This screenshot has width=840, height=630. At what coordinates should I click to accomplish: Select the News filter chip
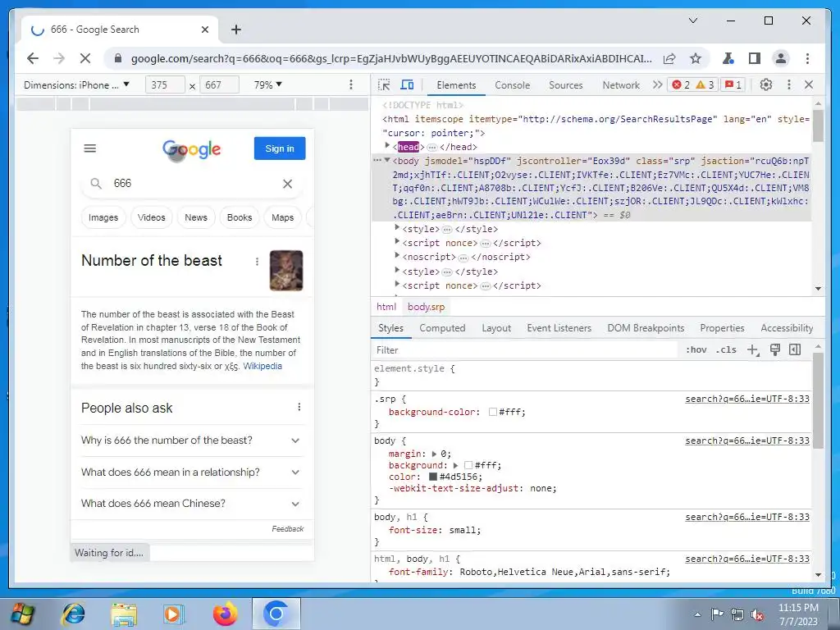pyautogui.click(x=196, y=217)
